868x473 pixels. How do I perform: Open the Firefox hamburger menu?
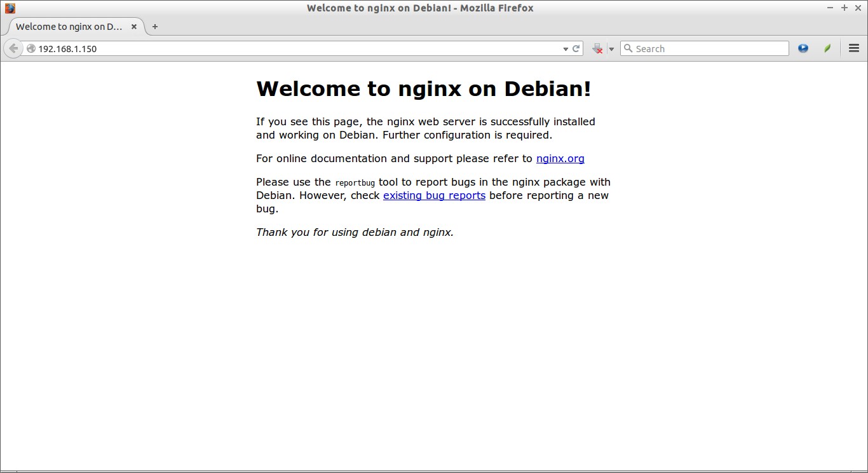tap(854, 48)
